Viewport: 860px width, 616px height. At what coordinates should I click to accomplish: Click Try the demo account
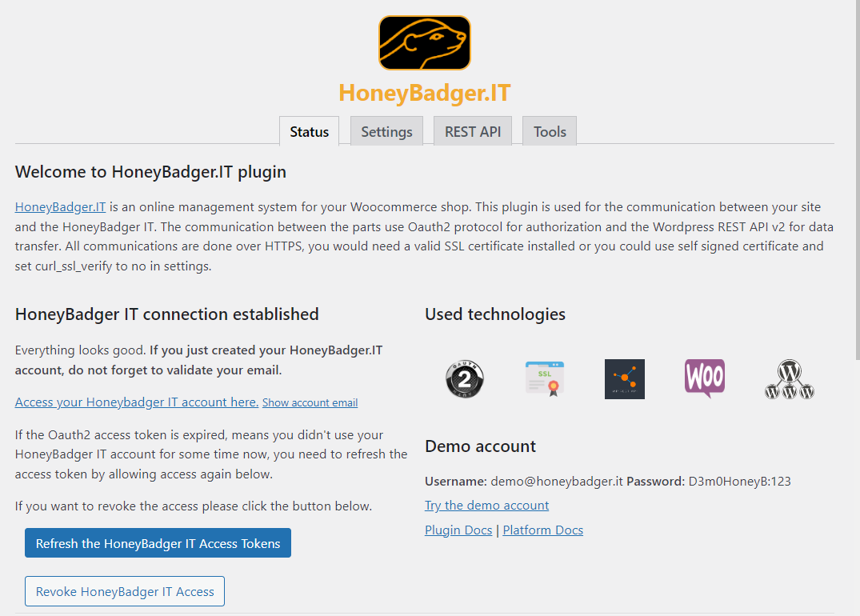click(486, 505)
